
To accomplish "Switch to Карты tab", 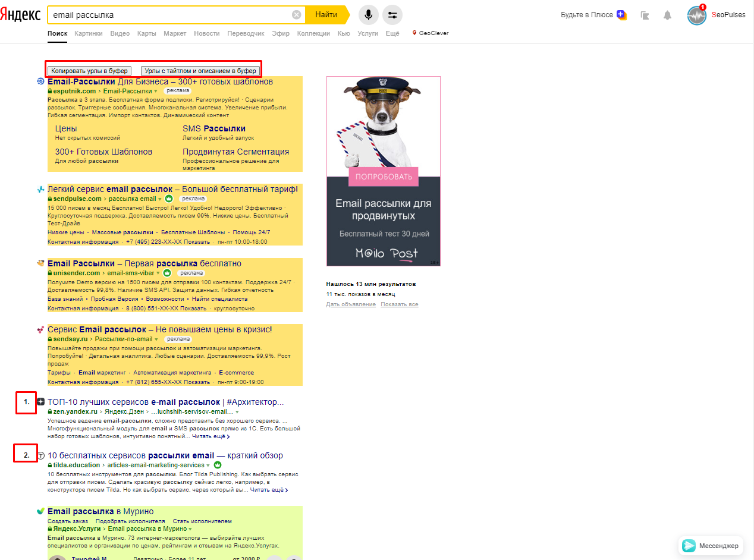I will (x=147, y=33).
